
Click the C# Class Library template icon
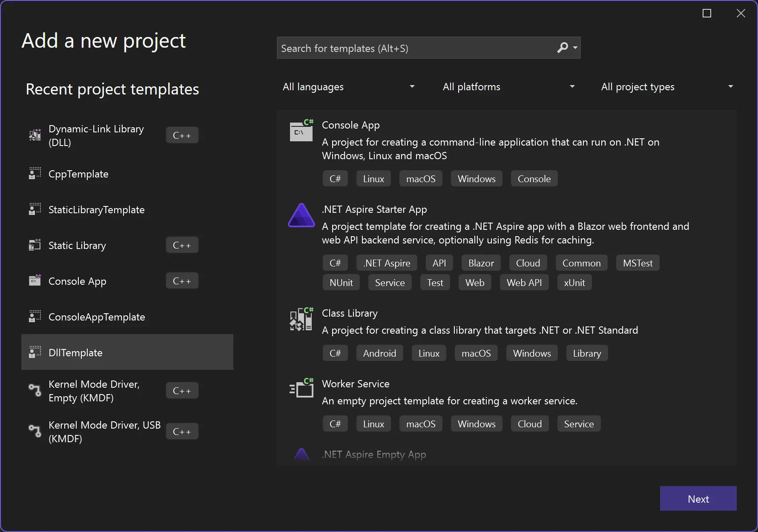[301, 319]
